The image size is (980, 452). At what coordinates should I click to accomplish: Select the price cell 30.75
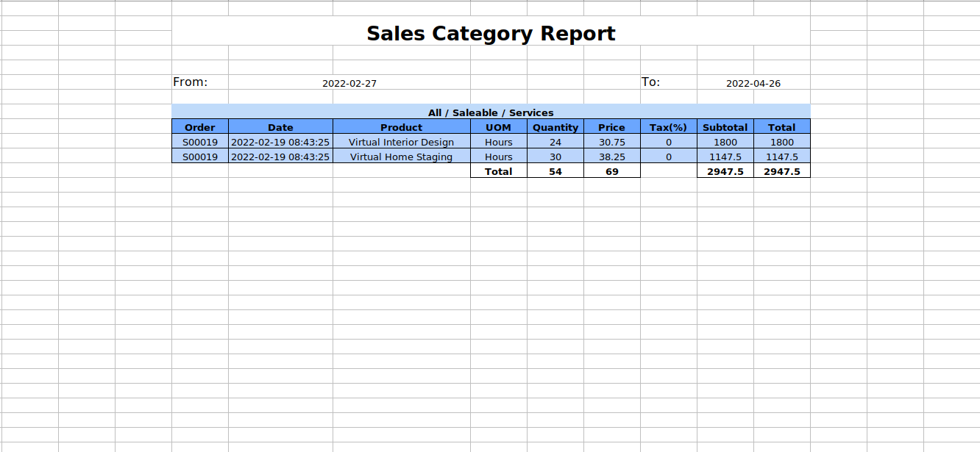pyautogui.click(x=611, y=142)
